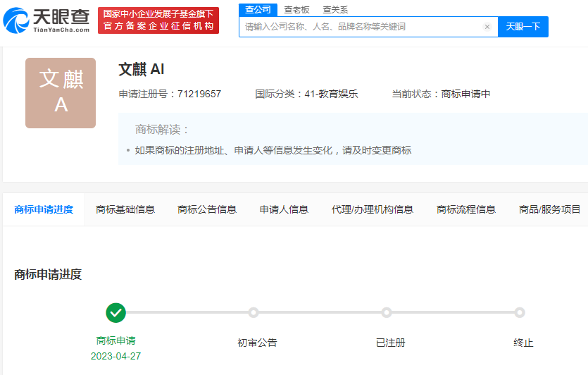Click the green 商标申请 step label
The height and width of the screenshot is (375, 588).
(116, 340)
